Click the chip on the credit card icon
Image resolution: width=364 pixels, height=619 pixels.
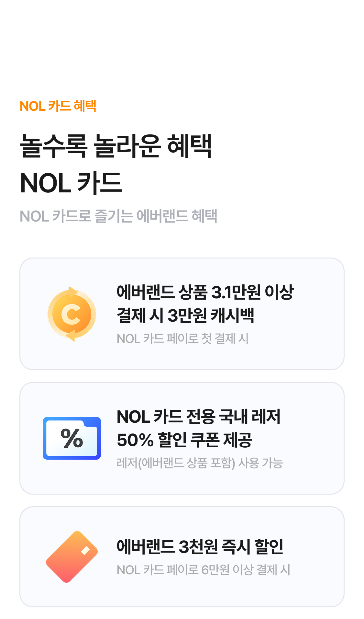click(85, 550)
